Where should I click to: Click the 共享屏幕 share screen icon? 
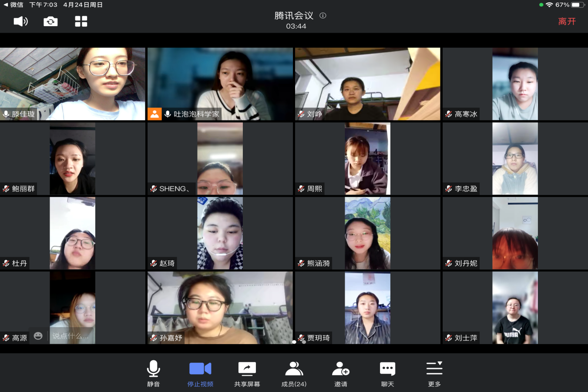[x=247, y=374]
